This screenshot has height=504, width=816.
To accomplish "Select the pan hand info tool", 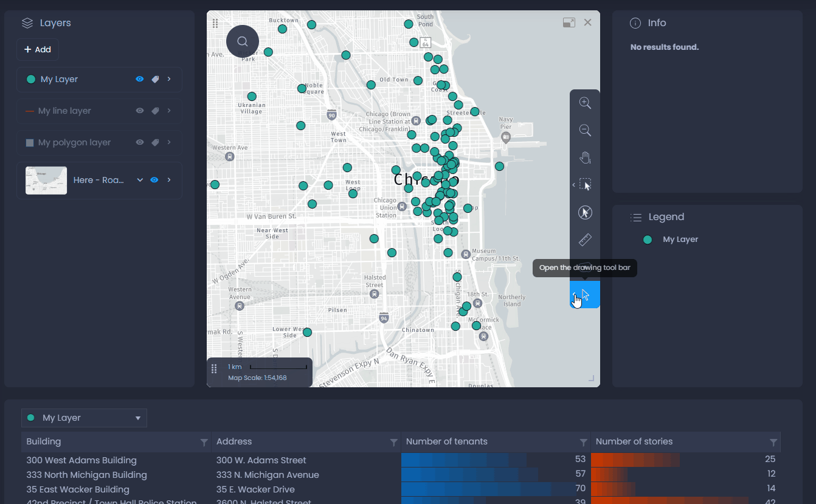I will (x=585, y=157).
